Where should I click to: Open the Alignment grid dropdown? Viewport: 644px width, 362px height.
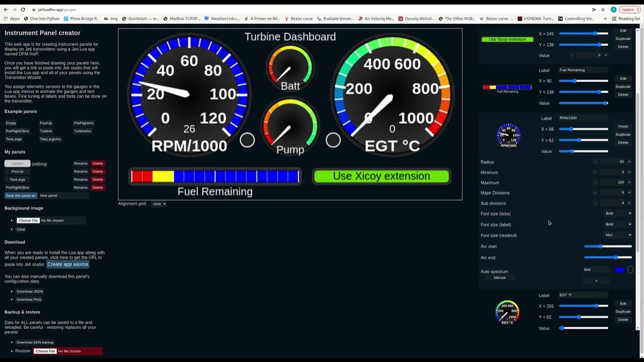tap(159, 204)
